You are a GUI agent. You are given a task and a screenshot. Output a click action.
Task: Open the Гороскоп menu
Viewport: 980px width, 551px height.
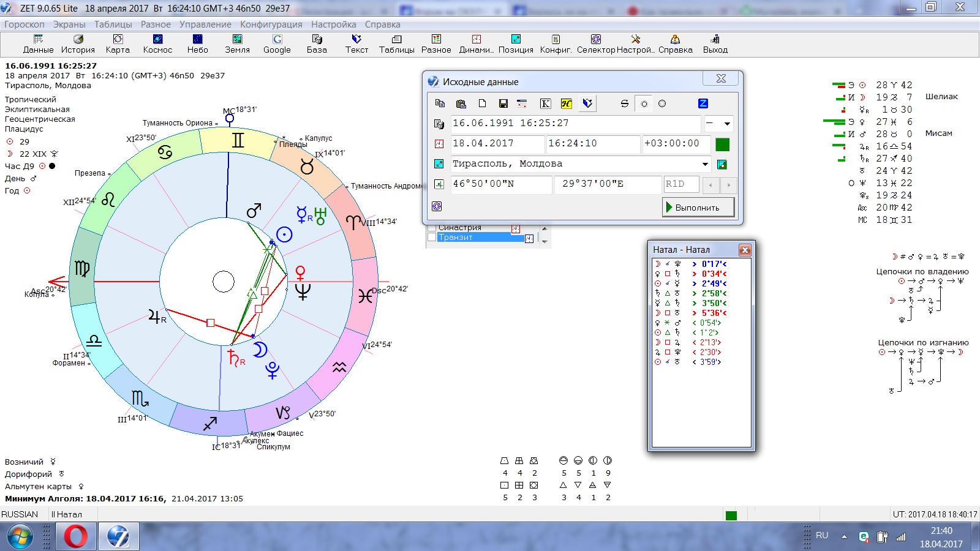[x=24, y=24]
